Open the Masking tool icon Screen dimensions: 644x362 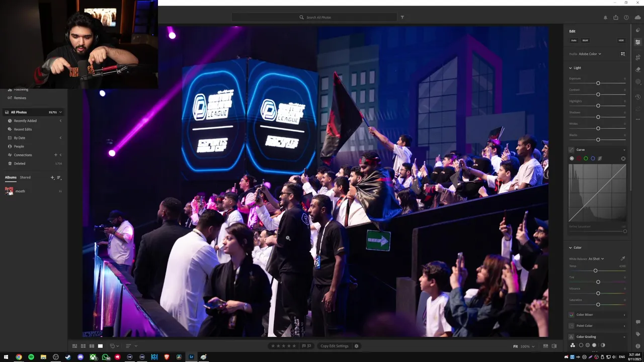coord(638,81)
